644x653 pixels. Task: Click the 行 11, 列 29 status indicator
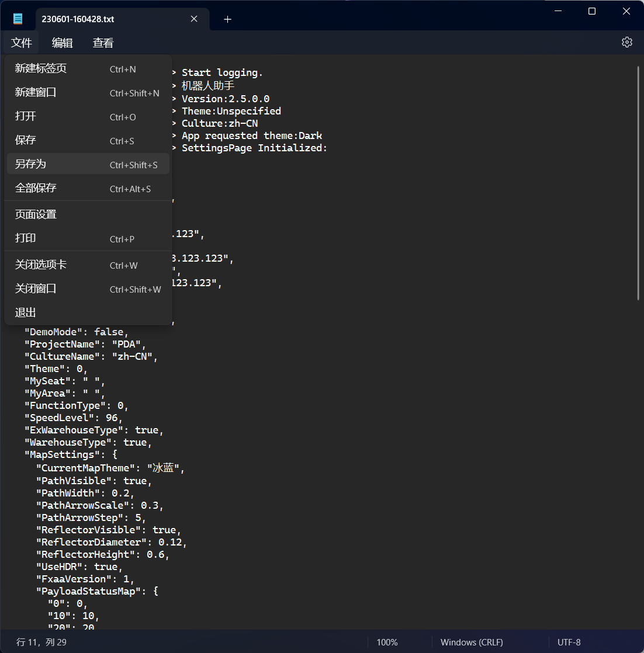pos(41,642)
